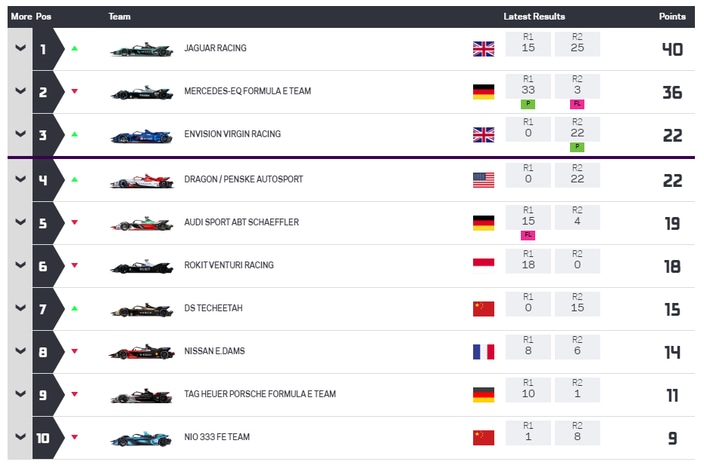Click red down arrow in Mercedes-EQ row
704x468 pixels.
[x=75, y=91]
